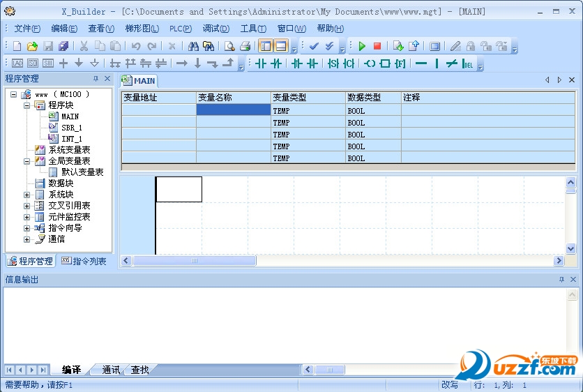Draw a horizontal connection line

(x=421, y=63)
